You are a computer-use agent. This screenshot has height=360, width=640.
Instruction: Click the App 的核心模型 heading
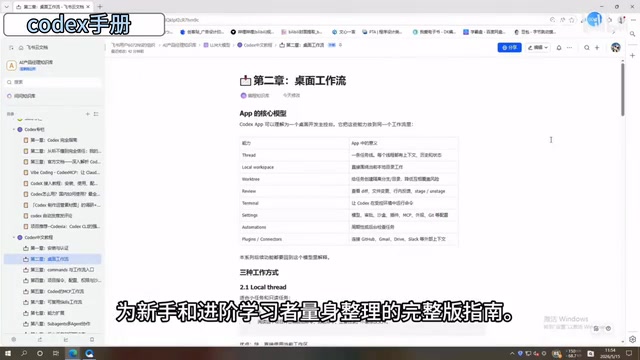pos(263,113)
